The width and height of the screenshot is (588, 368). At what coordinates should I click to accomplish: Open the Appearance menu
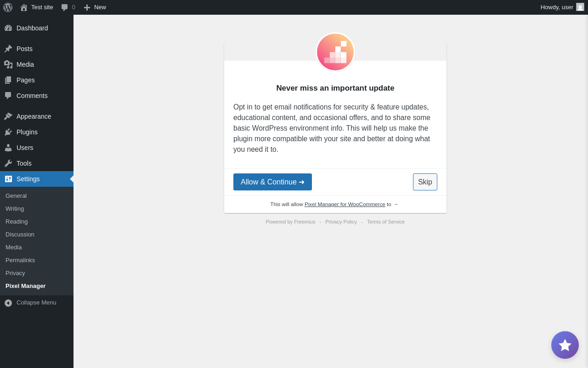tap(37, 116)
